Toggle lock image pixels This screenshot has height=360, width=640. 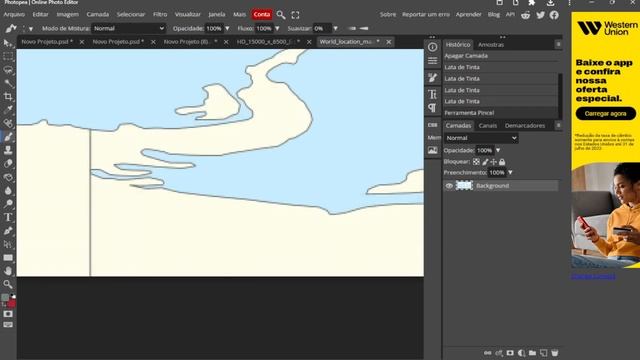tap(485, 162)
